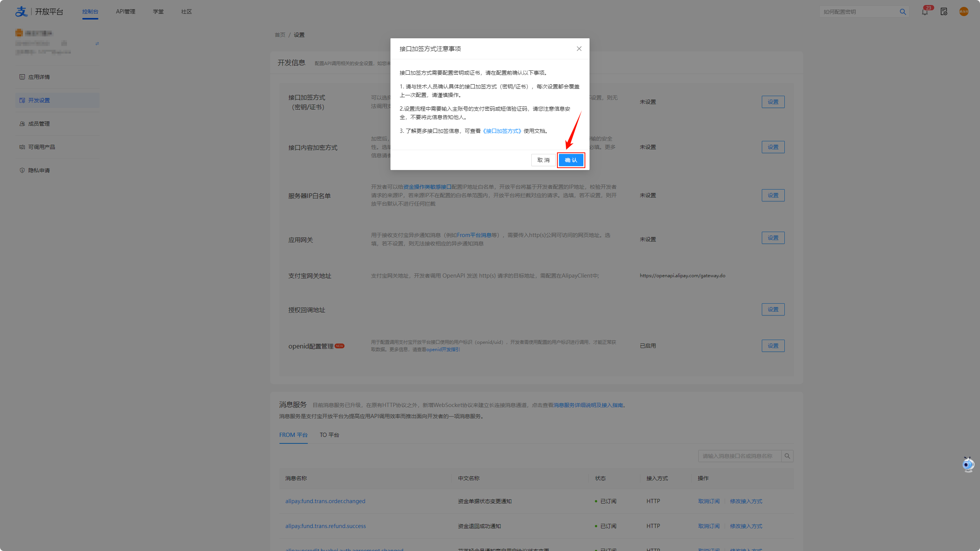Click the robot assistant icon at right edge
This screenshot has height=551, width=980.
pos(968,464)
